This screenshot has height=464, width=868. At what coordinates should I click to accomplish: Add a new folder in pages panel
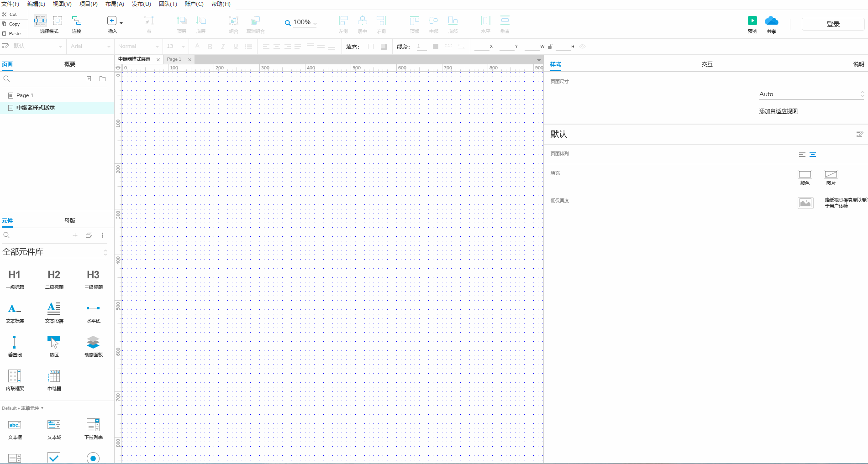click(x=103, y=79)
